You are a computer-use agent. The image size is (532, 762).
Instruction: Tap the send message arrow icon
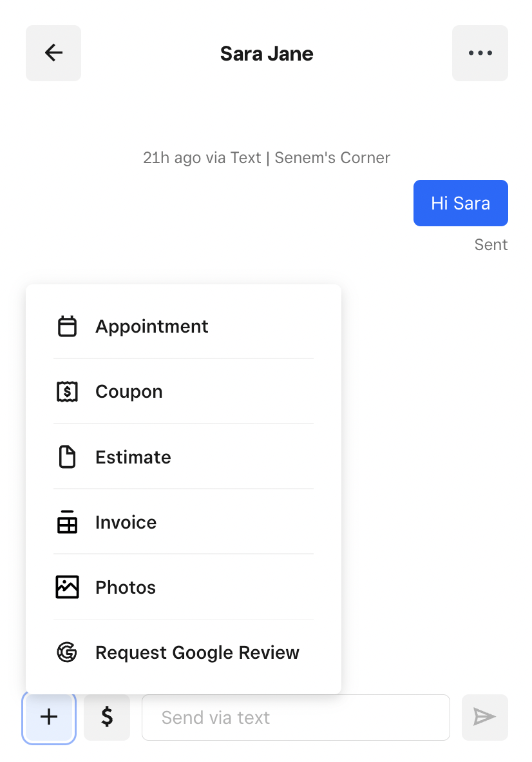pyautogui.click(x=484, y=717)
